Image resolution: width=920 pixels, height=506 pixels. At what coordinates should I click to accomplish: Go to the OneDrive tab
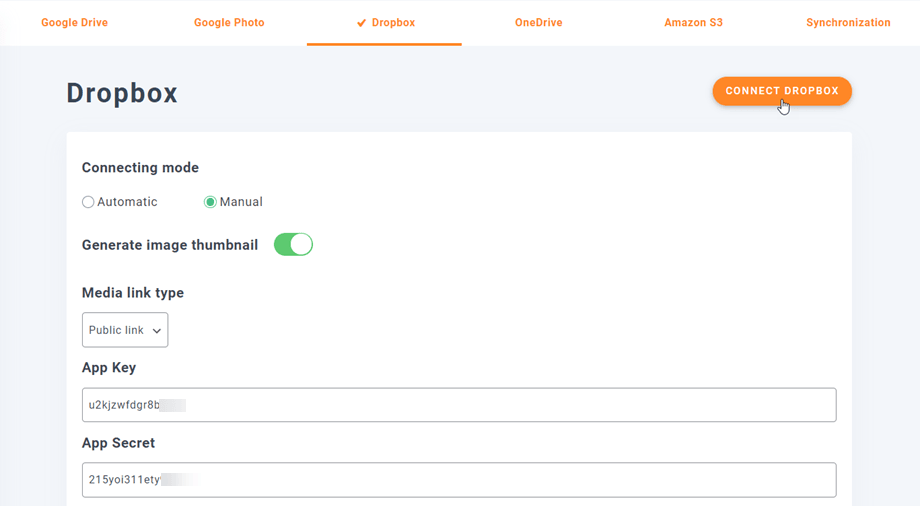(x=538, y=22)
